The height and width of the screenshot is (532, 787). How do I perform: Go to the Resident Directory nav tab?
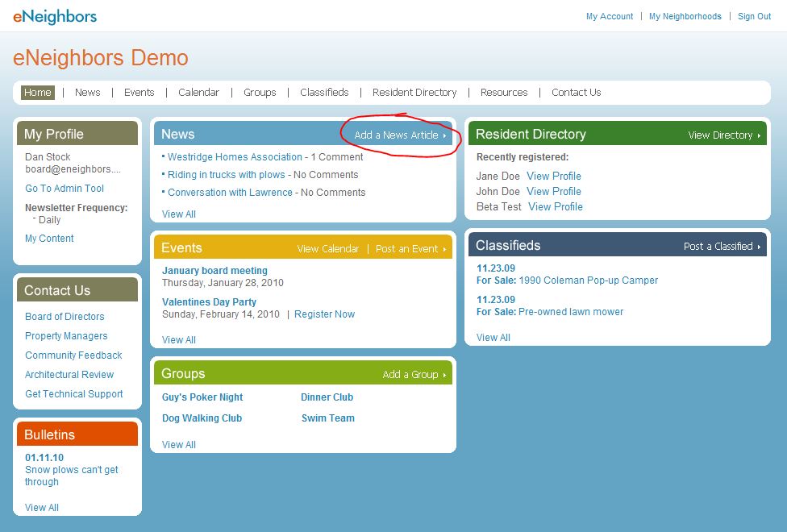414,93
